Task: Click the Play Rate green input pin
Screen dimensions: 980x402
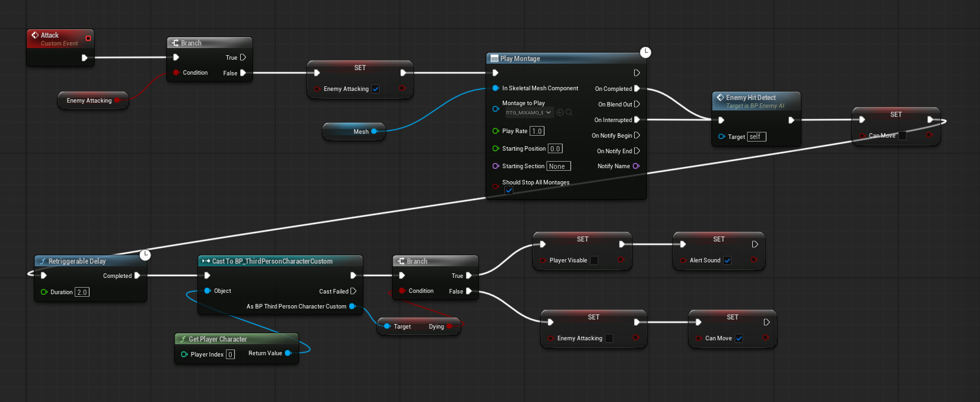Action: tap(496, 131)
